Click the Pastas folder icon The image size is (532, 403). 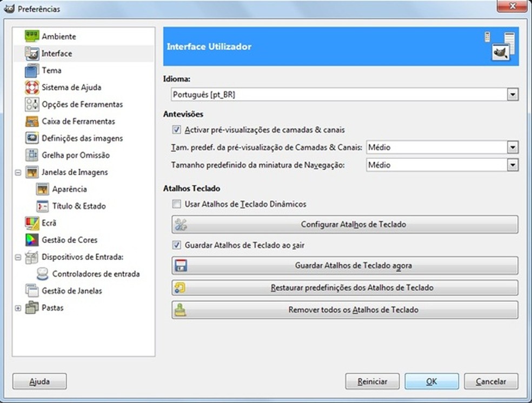[32, 307]
